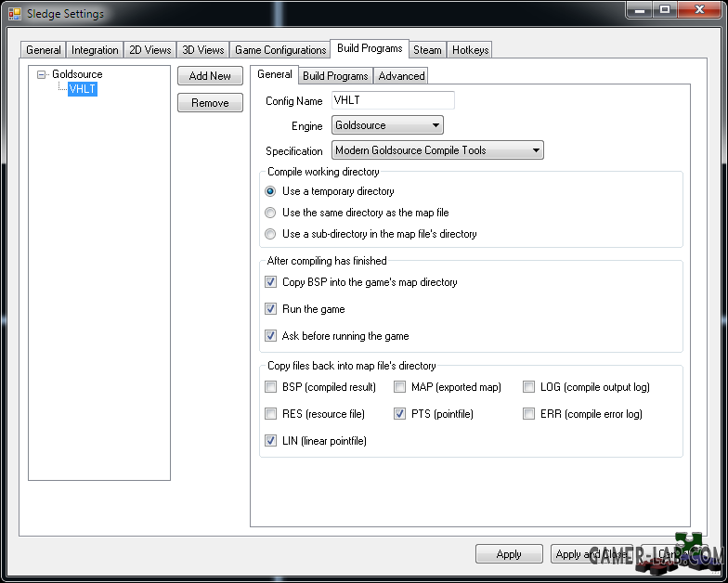728x583 pixels.
Task: Collapse the Goldsource tree node
Action: click(x=41, y=74)
